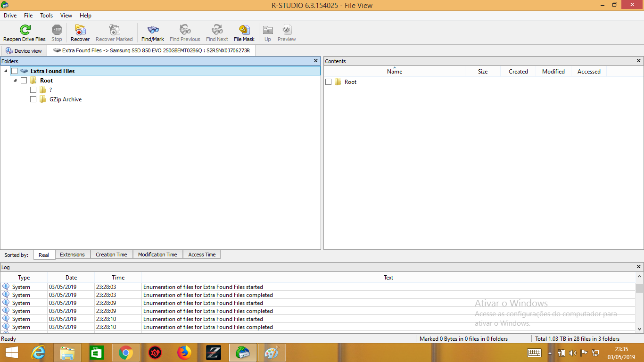Open the Windows Store taskbar icon
This screenshot has height=362, width=644.
[x=97, y=353]
